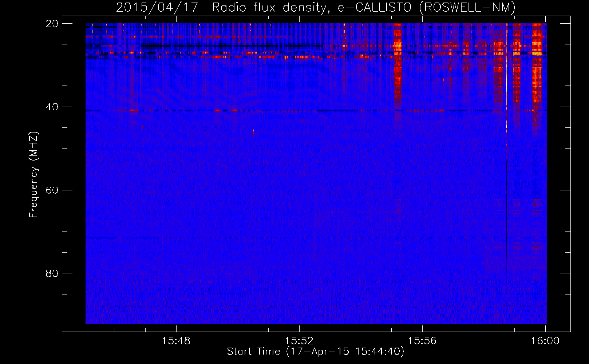
Task: Click the 16:00 time tick label
Action: pyautogui.click(x=545, y=341)
